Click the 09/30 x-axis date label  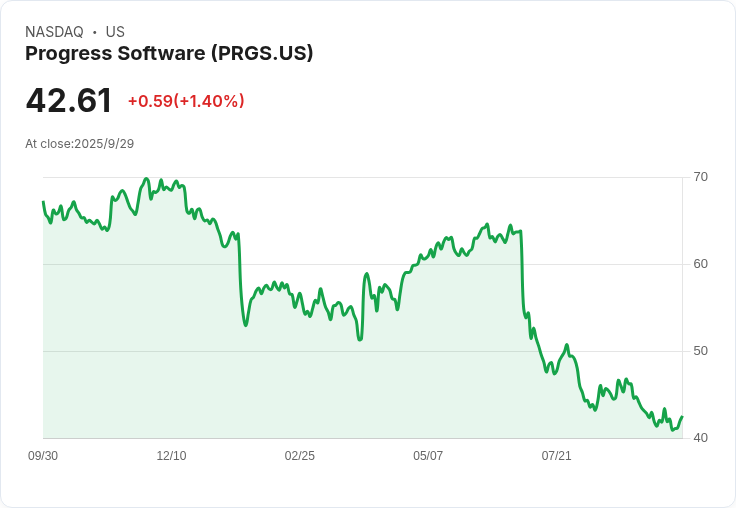[43, 455]
